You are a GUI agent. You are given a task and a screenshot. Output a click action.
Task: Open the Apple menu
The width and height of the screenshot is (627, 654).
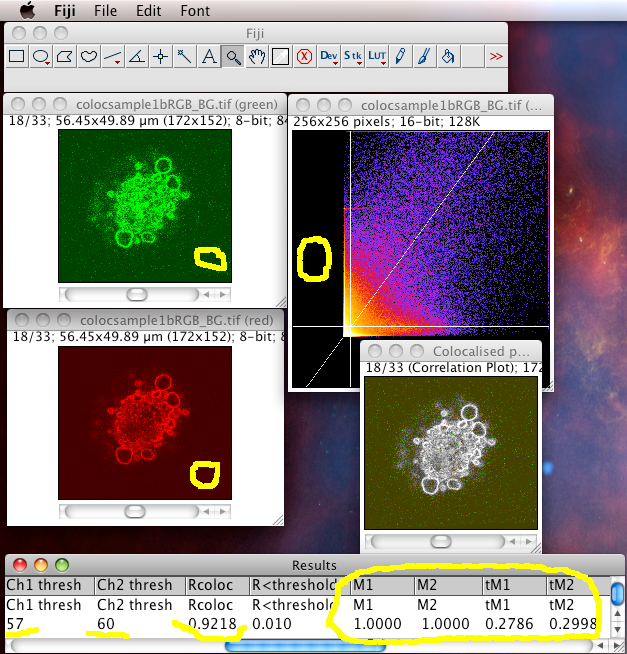coord(28,10)
